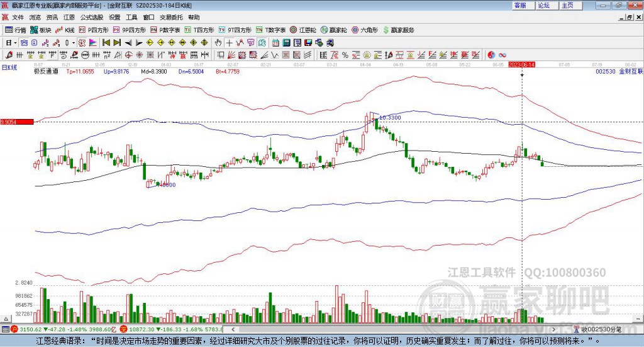The height and width of the screenshot is (347, 644).
Task: Open the 工具 menu
Action: pyautogui.click(x=131, y=17)
